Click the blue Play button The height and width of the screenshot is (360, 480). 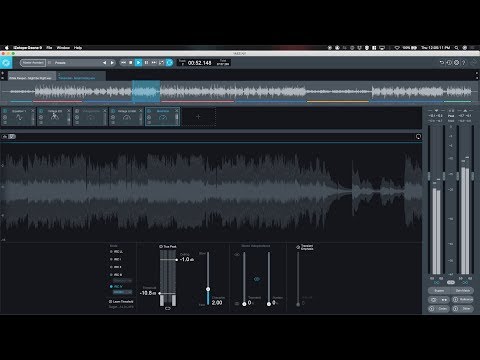(138, 63)
